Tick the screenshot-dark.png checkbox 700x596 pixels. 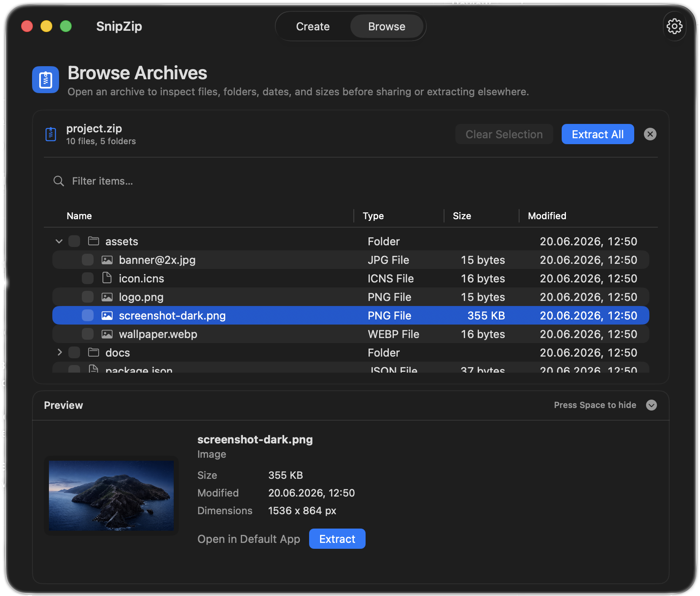point(88,316)
